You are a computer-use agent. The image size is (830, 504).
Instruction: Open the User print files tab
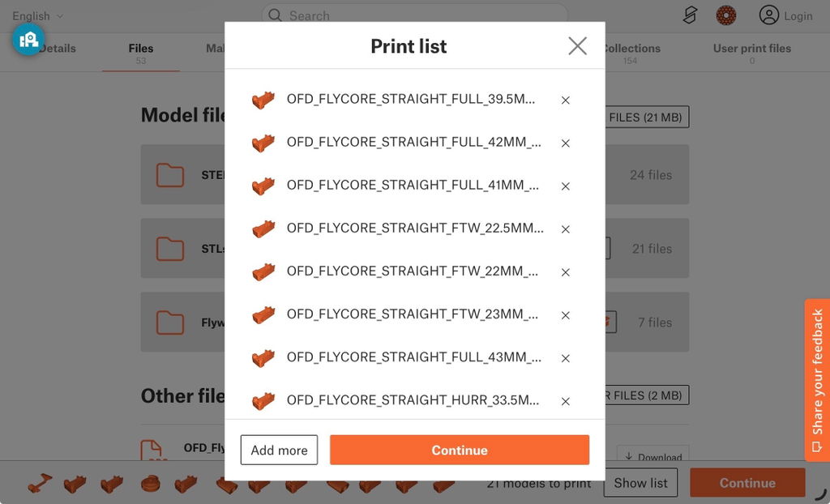[751, 53]
